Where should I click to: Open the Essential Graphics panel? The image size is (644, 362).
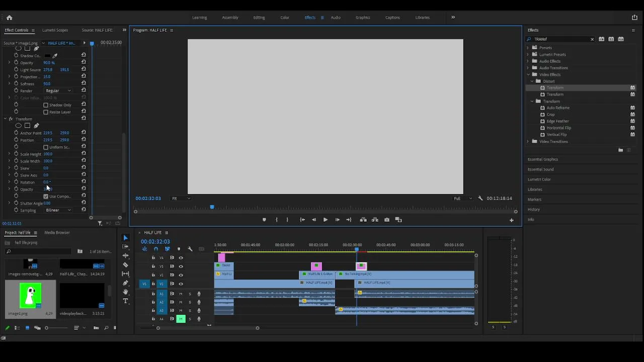point(542,159)
